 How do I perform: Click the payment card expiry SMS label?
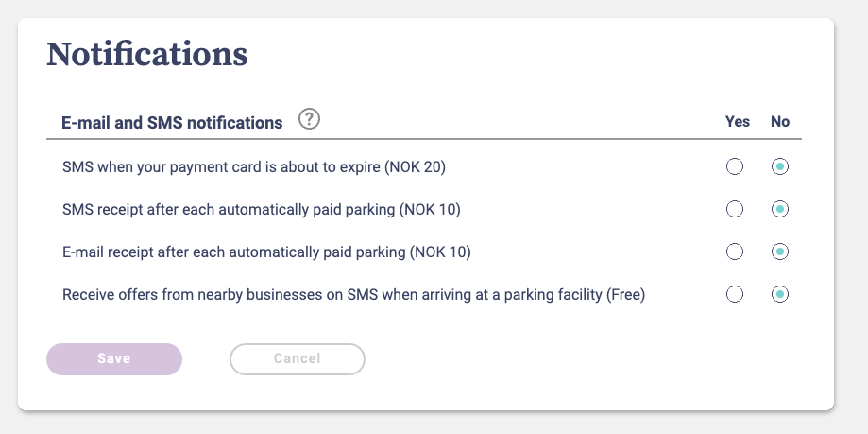pyautogui.click(x=253, y=167)
